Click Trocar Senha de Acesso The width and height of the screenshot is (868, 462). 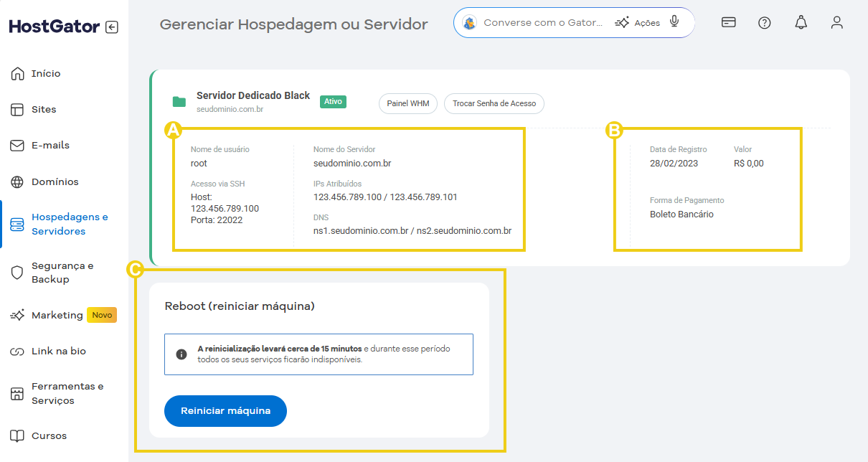tap(494, 103)
